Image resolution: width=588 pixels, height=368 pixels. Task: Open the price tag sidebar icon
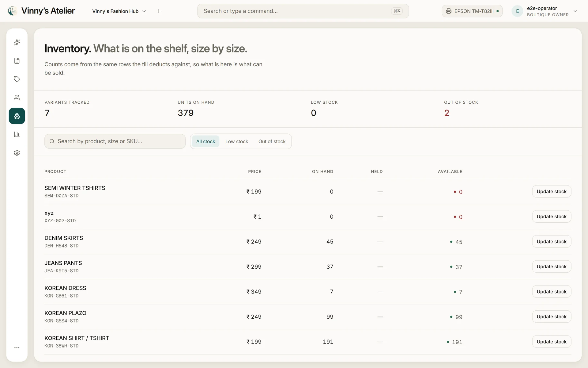tap(17, 79)
